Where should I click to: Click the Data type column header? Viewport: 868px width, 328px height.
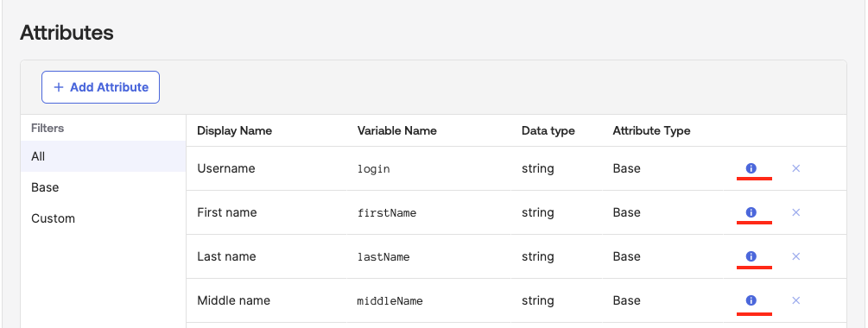(548, 131)
